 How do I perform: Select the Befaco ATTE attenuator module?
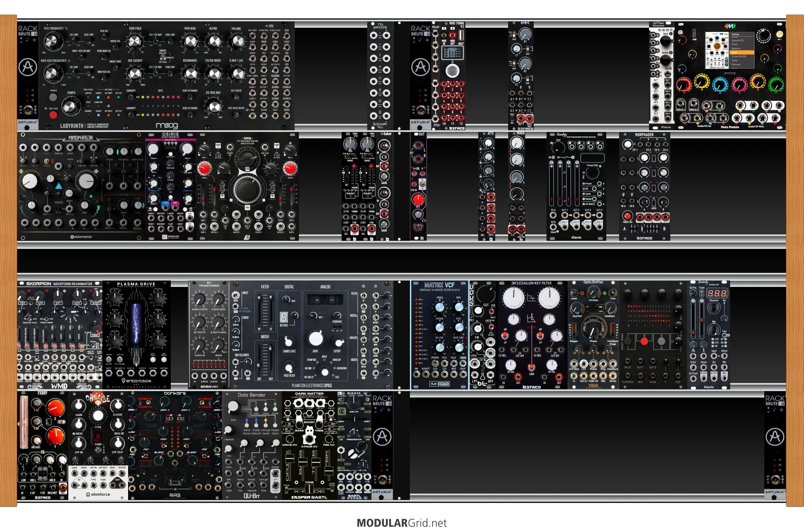[487, 186]
